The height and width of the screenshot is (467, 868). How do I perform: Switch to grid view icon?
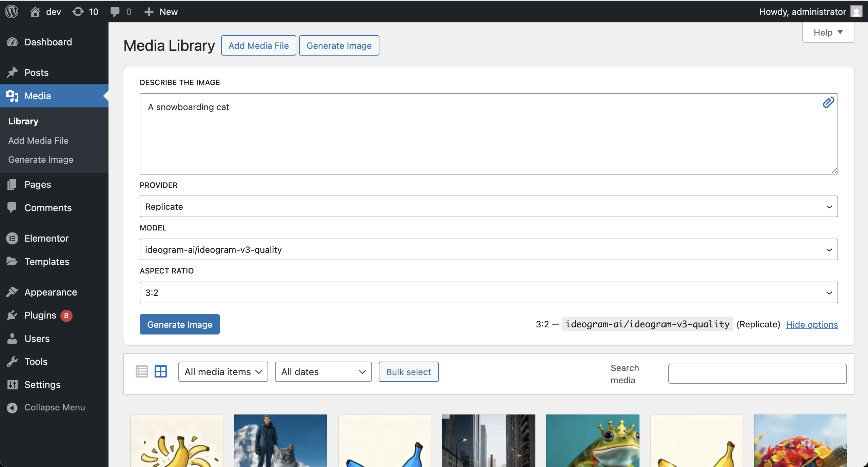[x=161, y=371]
